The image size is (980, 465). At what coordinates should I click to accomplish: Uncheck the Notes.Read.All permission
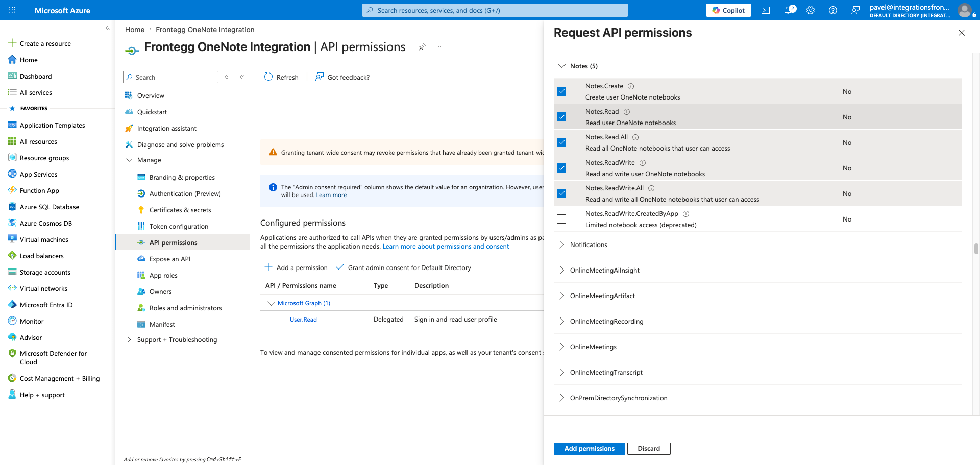[x=561, y=142]
